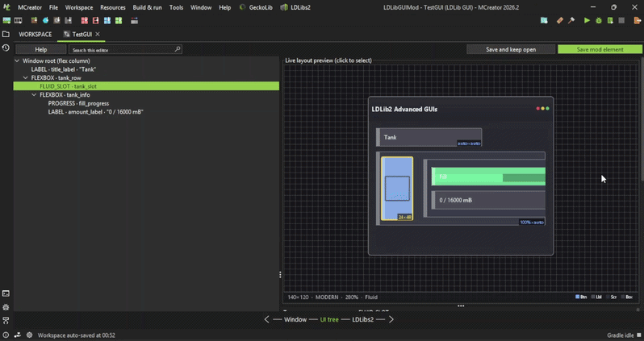Image resolution: width=644 pixels, height=341 pixels.
Task: Click the green Fill progress bar in preview
Action: 488,177
